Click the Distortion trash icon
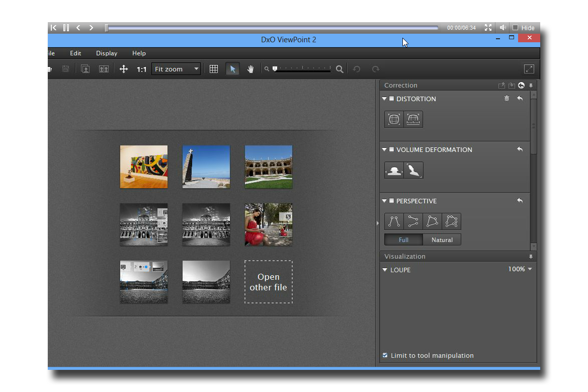Viewport: 588px width, 392px height. click(507, 99)
